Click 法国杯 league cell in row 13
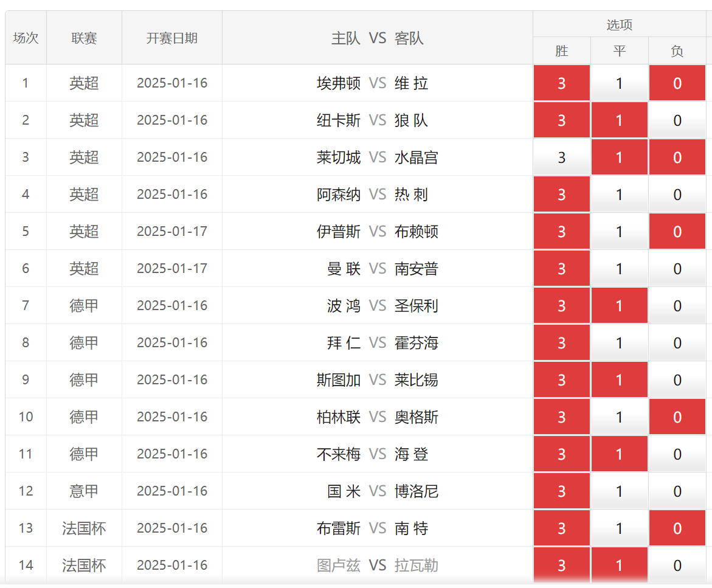This screenshot has width=712, height=588. pyautogui.click(x=84, y=528)
